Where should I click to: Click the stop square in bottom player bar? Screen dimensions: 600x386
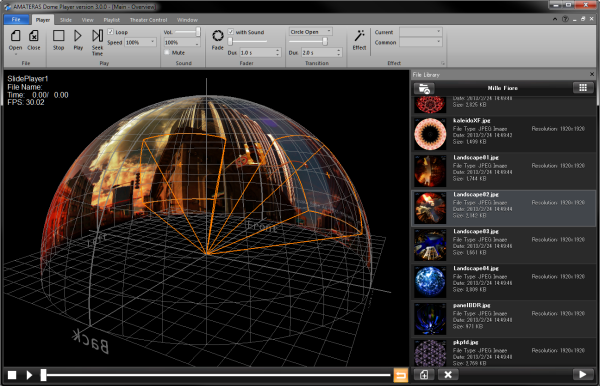pos(12,375)
